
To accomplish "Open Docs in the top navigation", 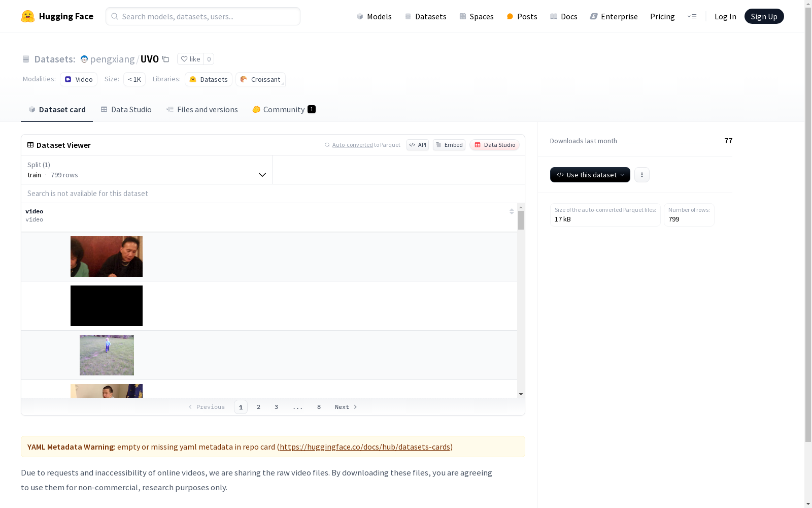I will 564,16.
